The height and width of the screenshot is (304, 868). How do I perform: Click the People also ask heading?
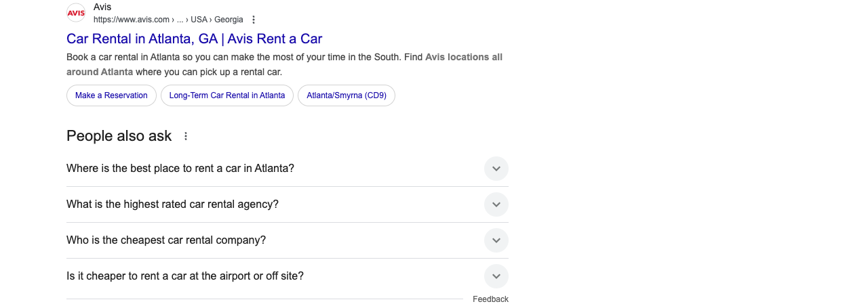click(119, 136)
